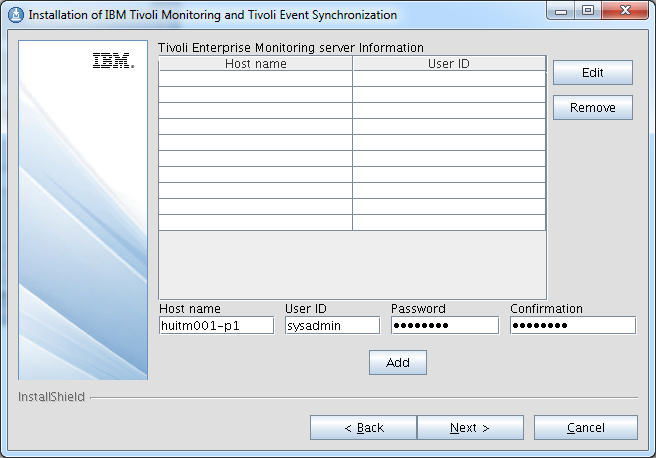Focus the User ID field containing sysadmin
656x458 pixels.
(333, 325)
